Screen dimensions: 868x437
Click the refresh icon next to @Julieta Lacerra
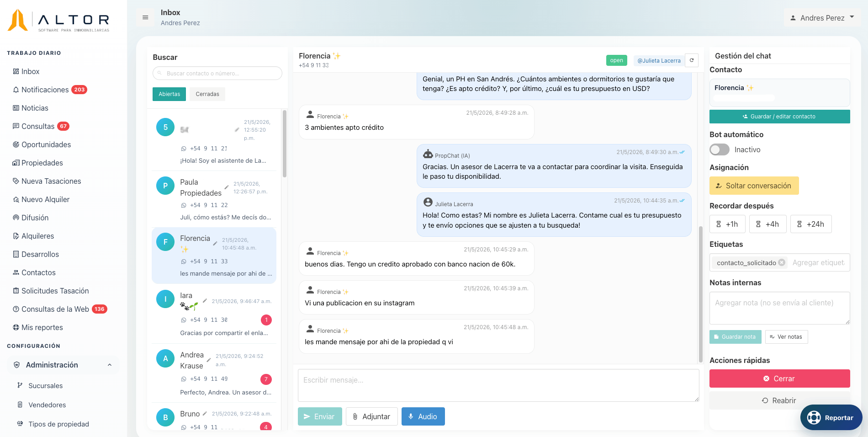click(692, 60)
